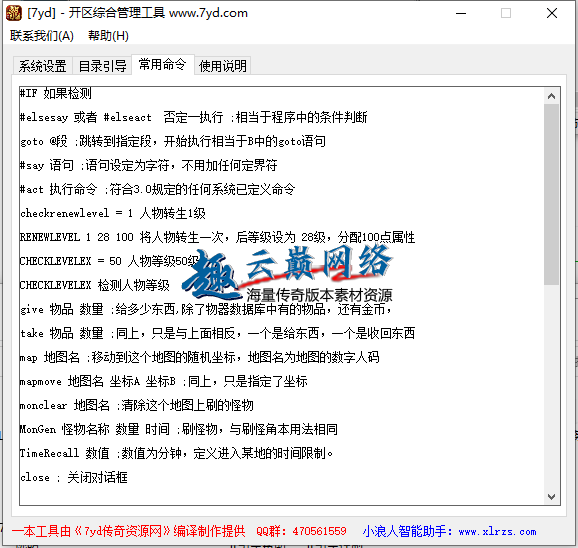This screenshot has width=578, height=548.
Task: Click the scrollbar up arrow
Action: pyautogui.click(x=551, y=96)
